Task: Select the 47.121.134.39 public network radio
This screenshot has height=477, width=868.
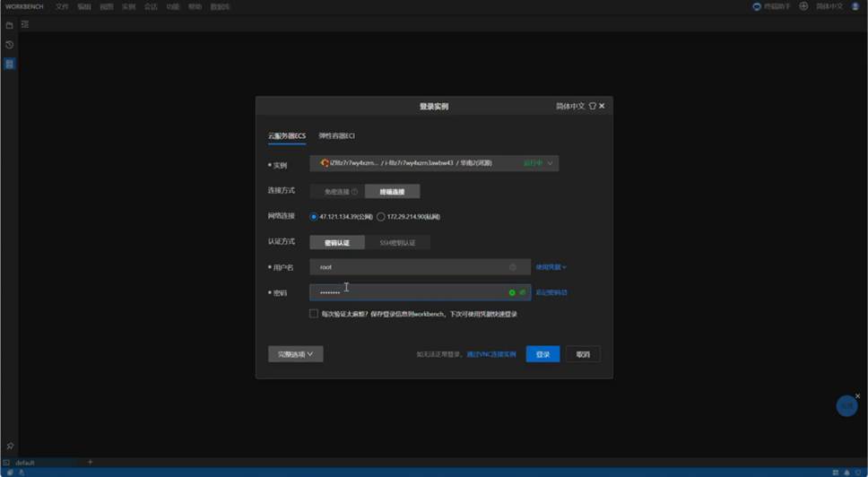Action: point(314,217)
